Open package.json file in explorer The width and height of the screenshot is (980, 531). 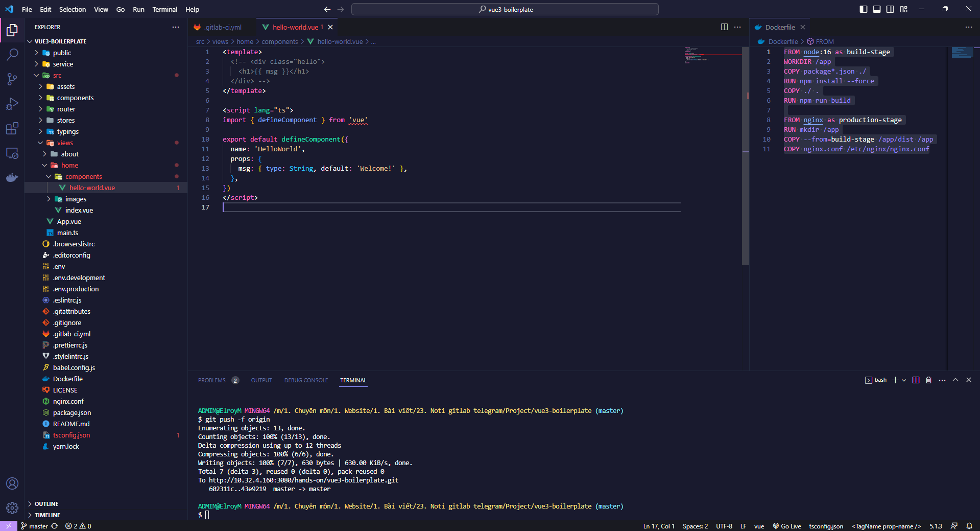pos(106,412)
